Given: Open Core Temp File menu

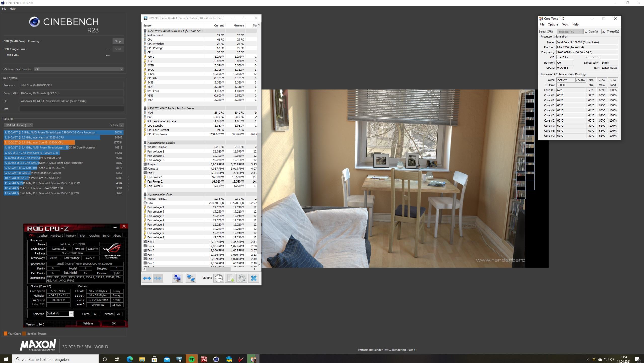Looking at the screenshot, I should (542, 24).
